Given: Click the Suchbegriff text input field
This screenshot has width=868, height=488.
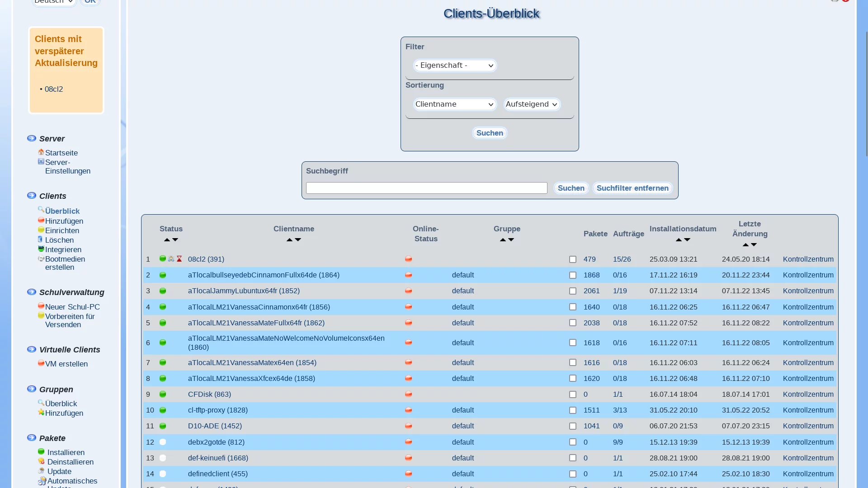Looking at the screenshot, I should pos(427,188).
